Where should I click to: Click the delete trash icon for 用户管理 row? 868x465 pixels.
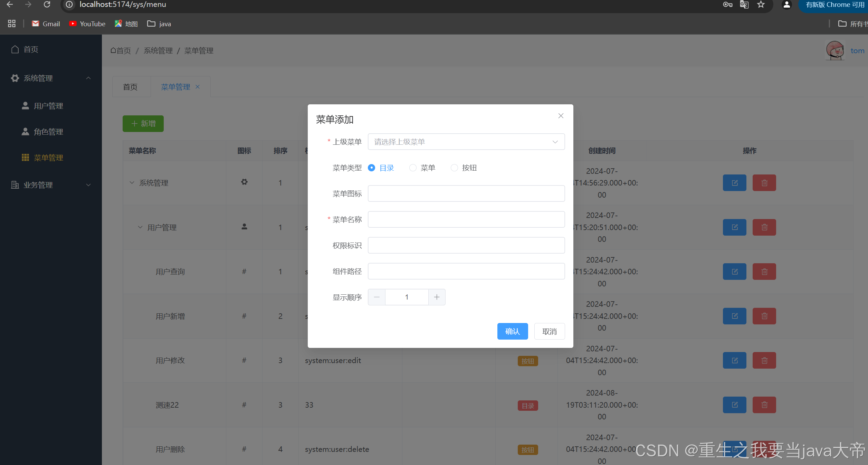764,227
